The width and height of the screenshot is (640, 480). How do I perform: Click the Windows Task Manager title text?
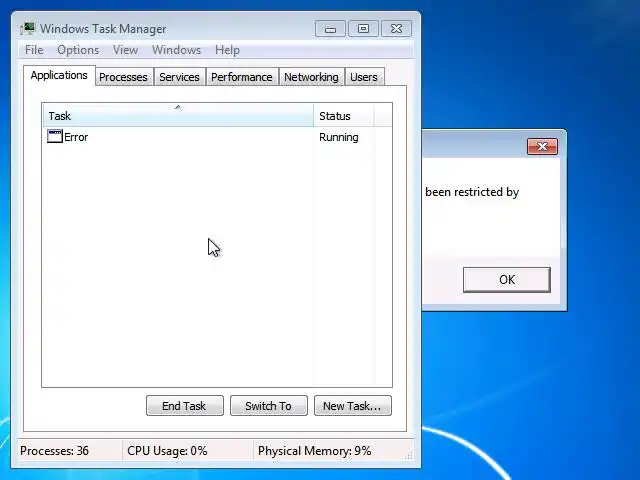[103, 29]
